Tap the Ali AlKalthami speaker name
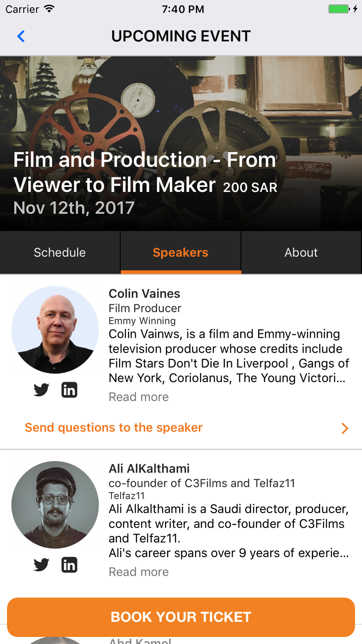The width and height of the screenshot is (362, 644). click(x=149, y=468)
